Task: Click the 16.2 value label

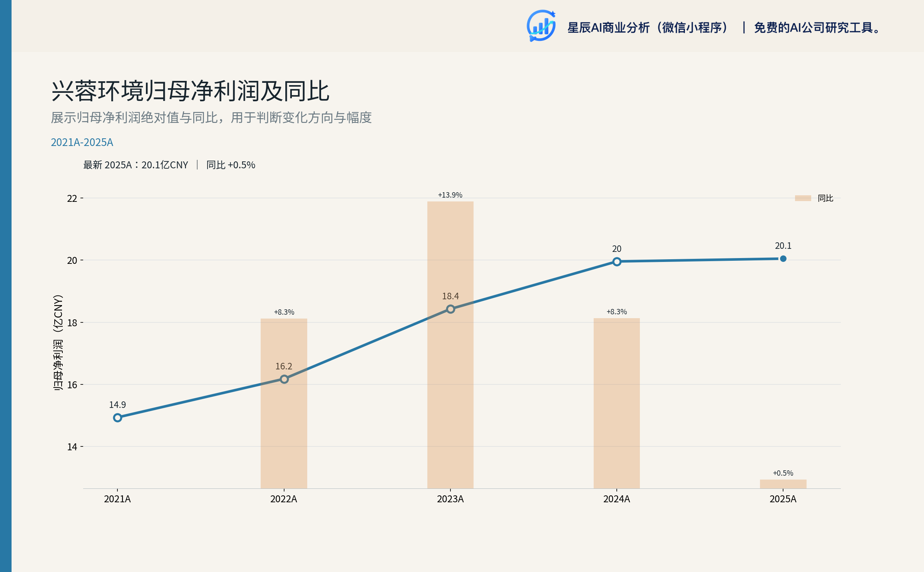Action: click(x=284, y=366)
